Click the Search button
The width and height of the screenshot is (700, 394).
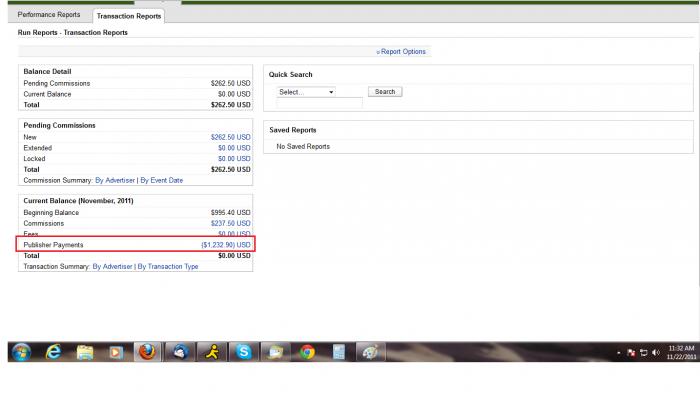pos(385,91)
